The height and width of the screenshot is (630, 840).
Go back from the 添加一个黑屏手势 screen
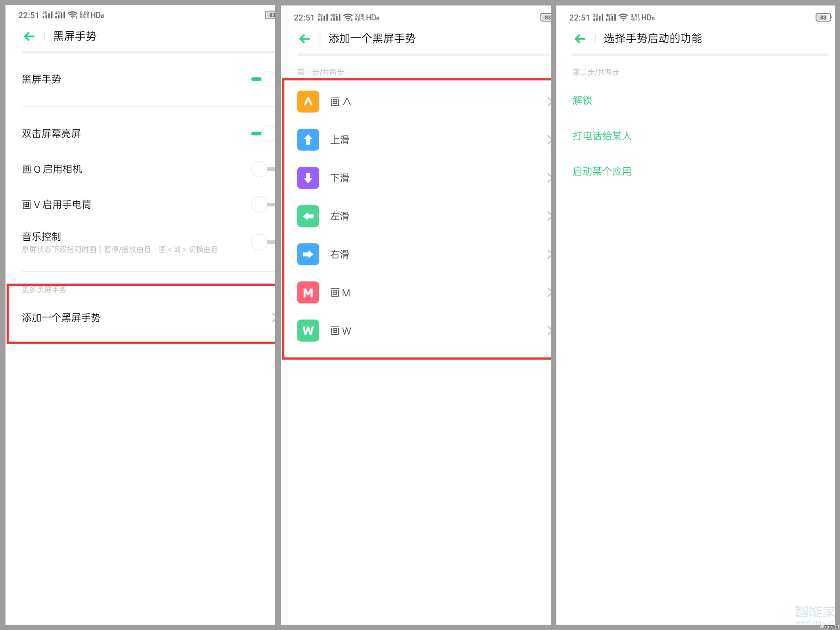[304, 39]
